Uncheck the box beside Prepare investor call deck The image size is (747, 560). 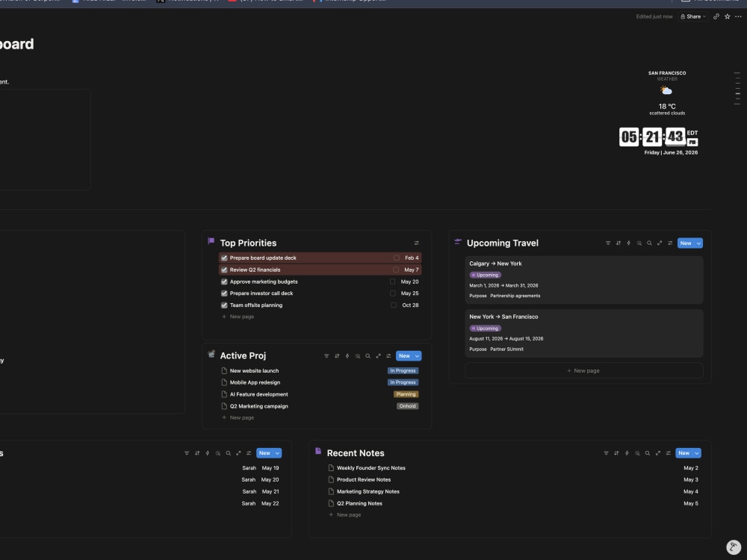(224, 293)
